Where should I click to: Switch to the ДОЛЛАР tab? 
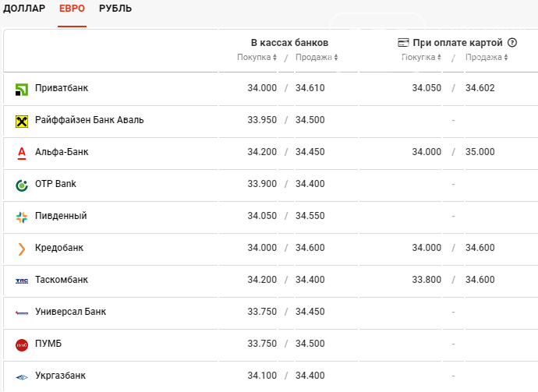point(24,9)
